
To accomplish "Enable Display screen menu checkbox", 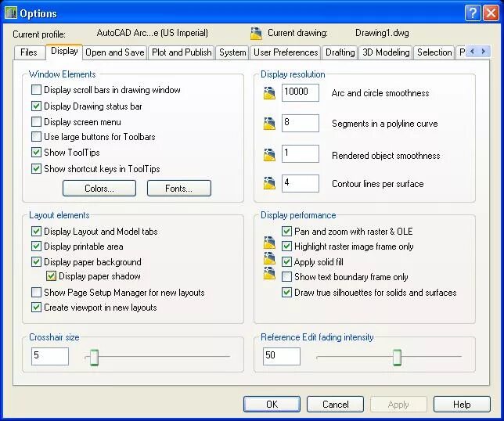I will tap(36, 122).
